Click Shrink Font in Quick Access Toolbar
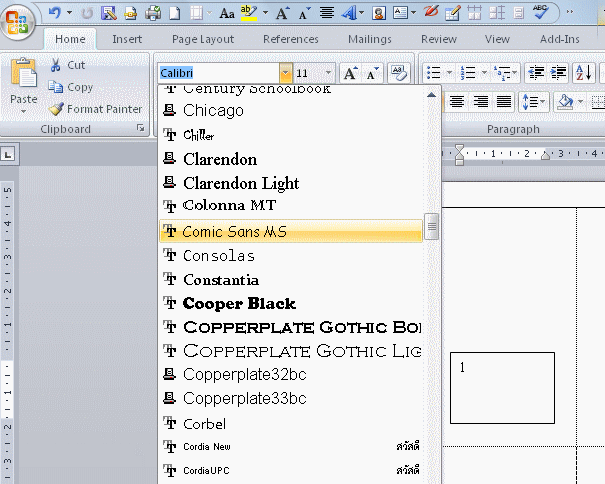Image resolution: width=605 pixels, height=484 pixels. click(x=304, y=14)
